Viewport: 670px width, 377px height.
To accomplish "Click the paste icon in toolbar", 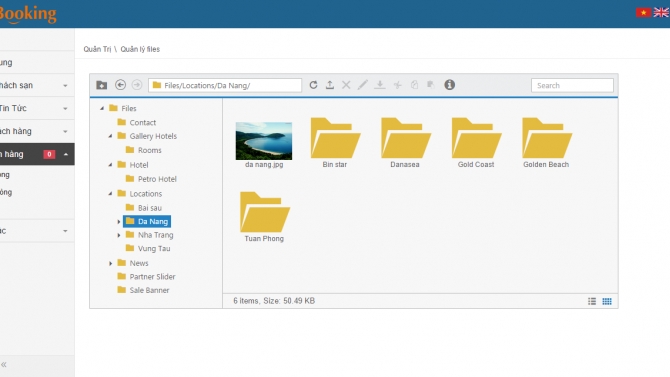I will coord(430,85).
